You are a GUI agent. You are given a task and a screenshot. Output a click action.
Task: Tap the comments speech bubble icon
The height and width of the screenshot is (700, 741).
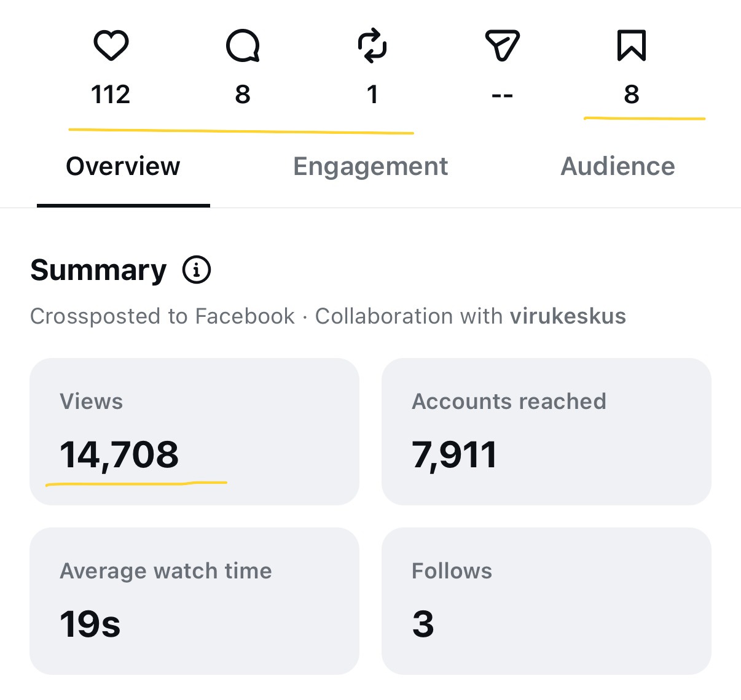pyautogui.click(x=243, y=46)
